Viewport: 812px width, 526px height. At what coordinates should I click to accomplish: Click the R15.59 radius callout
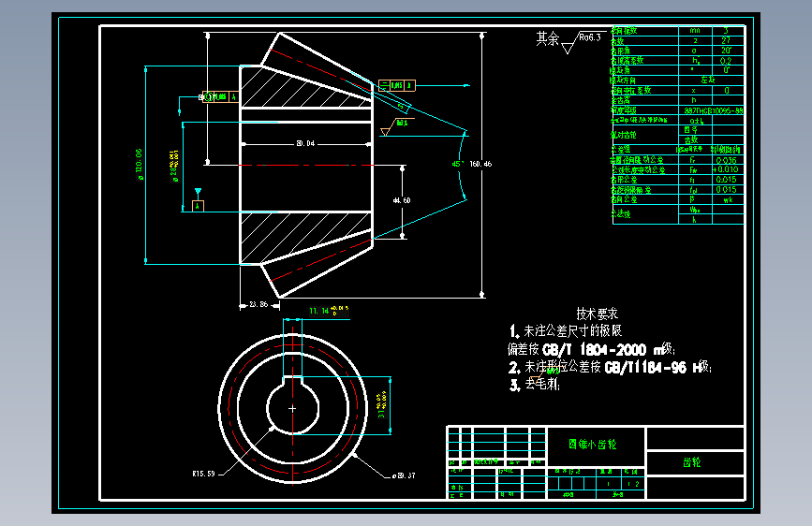point(203,474)
